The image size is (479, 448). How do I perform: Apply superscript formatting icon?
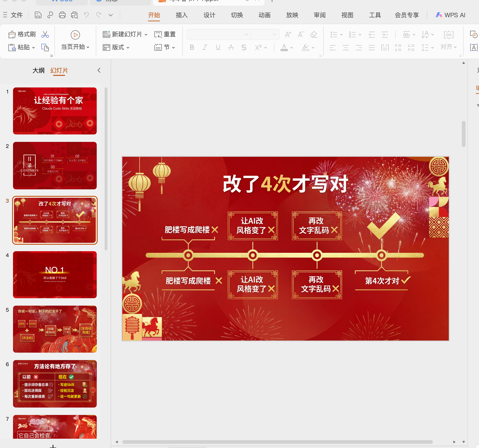click(x=258, y=47)
